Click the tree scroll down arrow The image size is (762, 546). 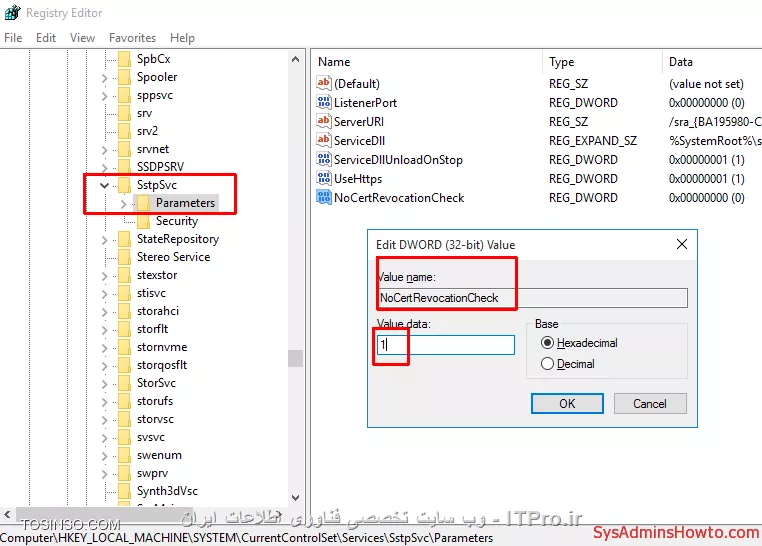point(295,498)
